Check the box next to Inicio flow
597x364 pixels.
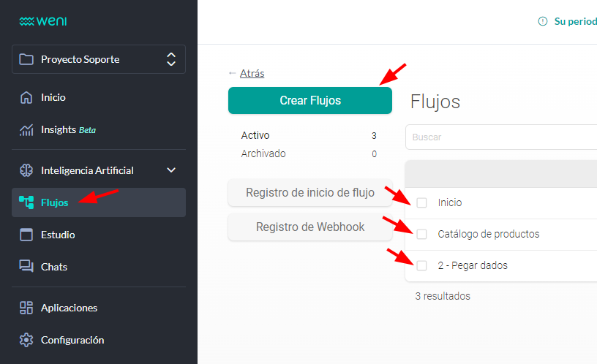[421, 202]
